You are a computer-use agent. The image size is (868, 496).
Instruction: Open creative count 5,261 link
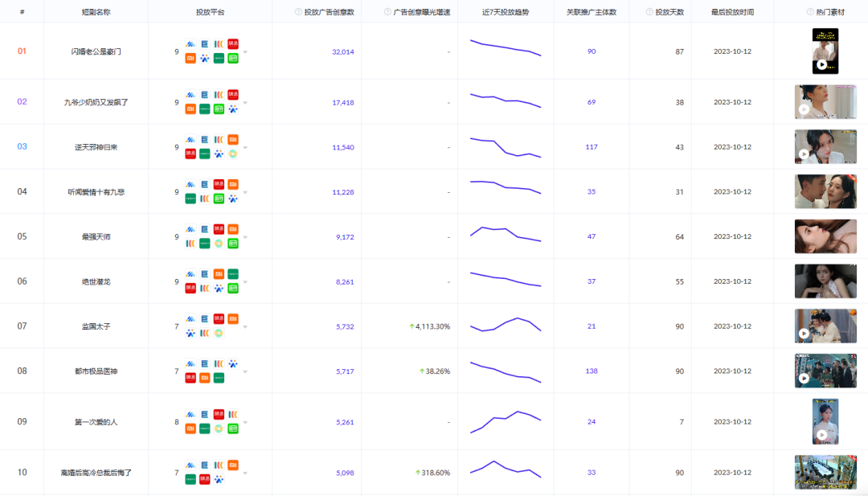click(x=345, y=422)
